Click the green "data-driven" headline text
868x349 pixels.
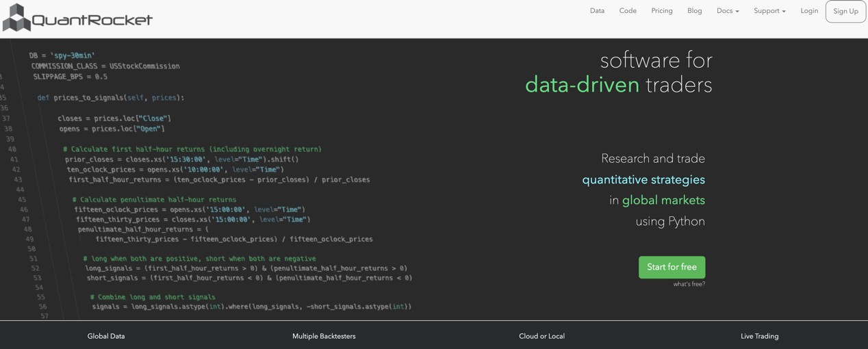(x=582, y=85)
